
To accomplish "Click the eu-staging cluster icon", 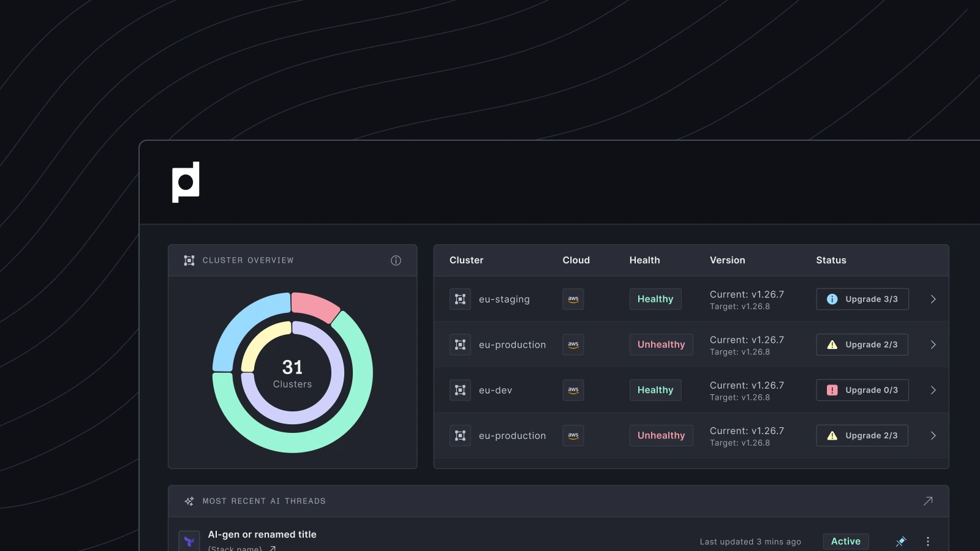I will point(460,299).
